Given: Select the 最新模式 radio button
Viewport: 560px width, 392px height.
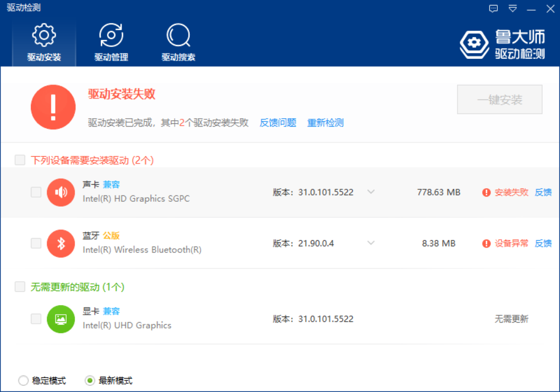Looking at the screenshot, I should pos(90,381).
